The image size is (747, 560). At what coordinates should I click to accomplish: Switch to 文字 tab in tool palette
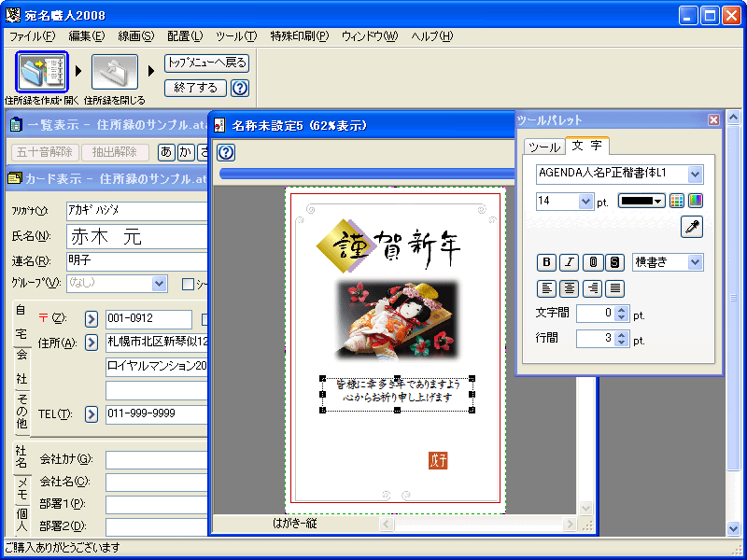pyautogui.click(x=587, y=146)
